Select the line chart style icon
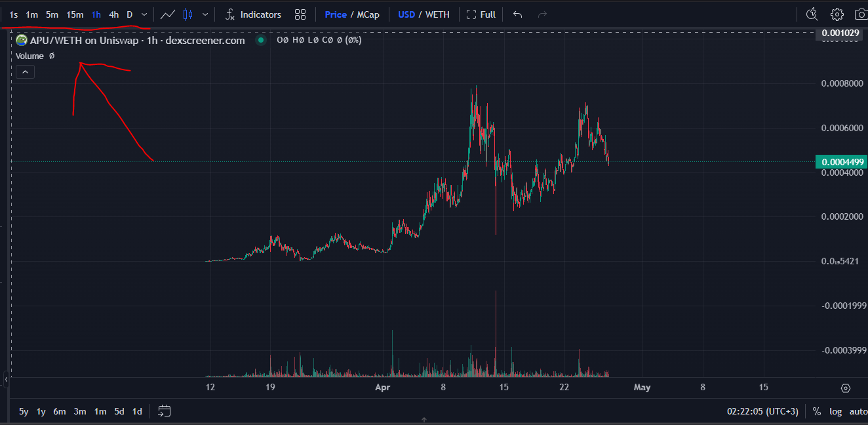Screen dimensions: 868x425 (168, 14)
